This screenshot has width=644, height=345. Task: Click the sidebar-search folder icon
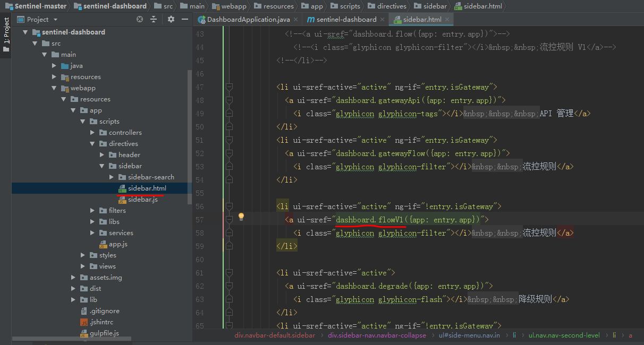(x=122, y=177)
